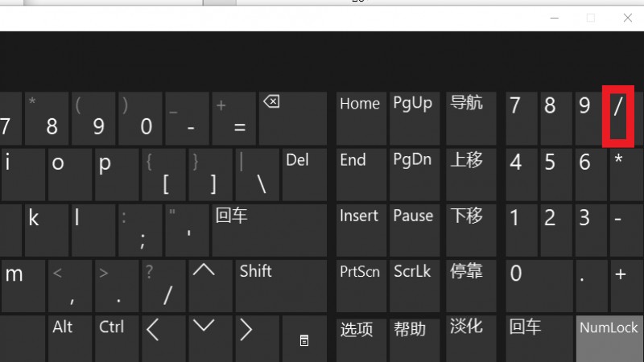Click the 停靠 dock key
The height and width of the screenshot is (362, 644).
(x=471, y=286)
